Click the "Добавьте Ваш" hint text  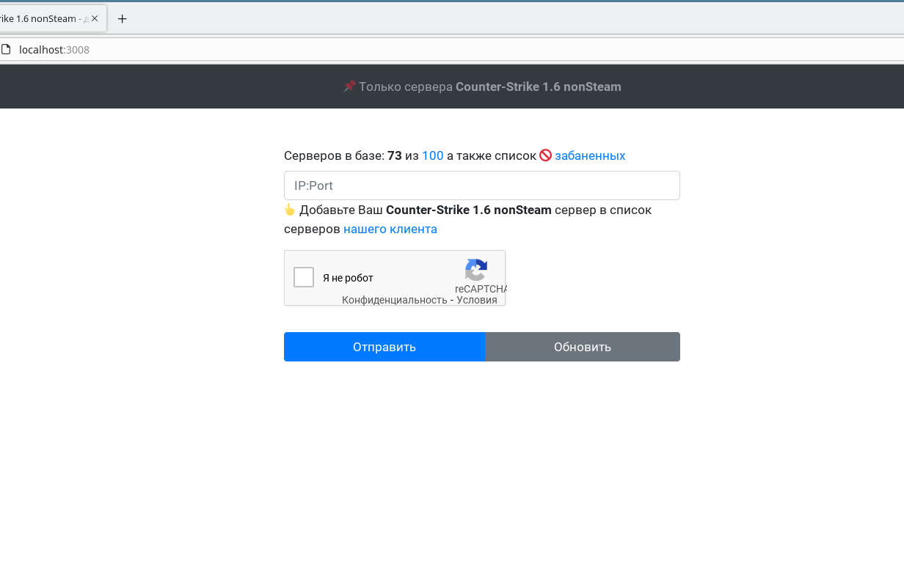click(x=341, y=210)
